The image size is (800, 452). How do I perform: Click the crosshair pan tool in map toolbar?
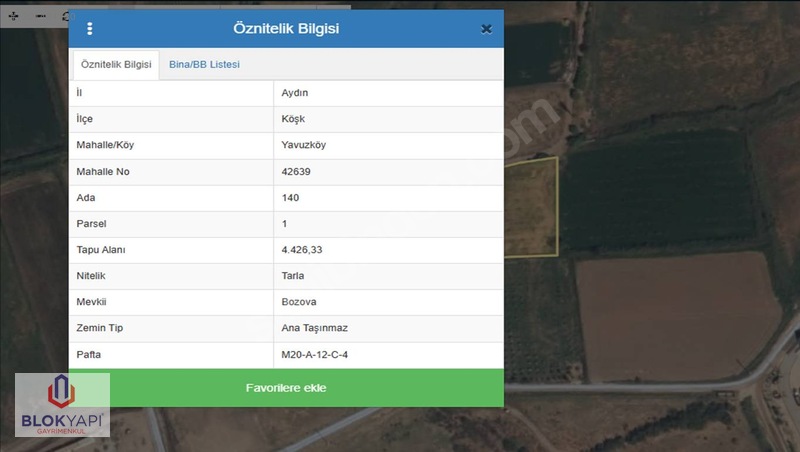(14, 16)
